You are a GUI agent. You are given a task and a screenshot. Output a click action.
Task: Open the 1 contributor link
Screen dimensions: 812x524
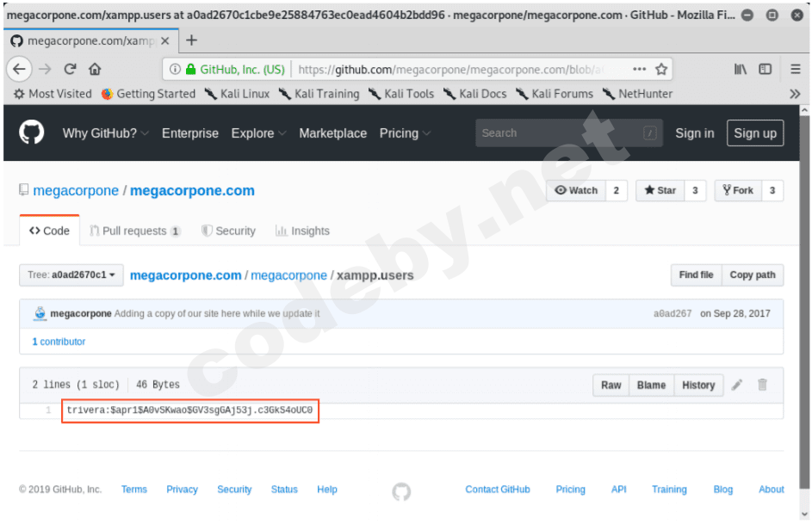tap(59, 342)
